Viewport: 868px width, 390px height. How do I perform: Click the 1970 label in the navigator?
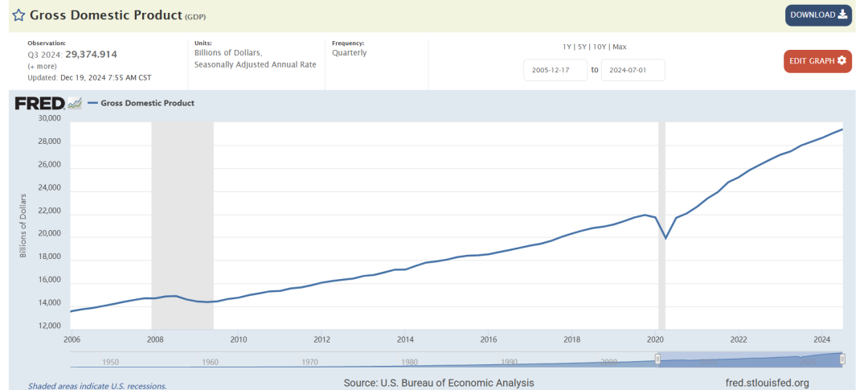310,363
